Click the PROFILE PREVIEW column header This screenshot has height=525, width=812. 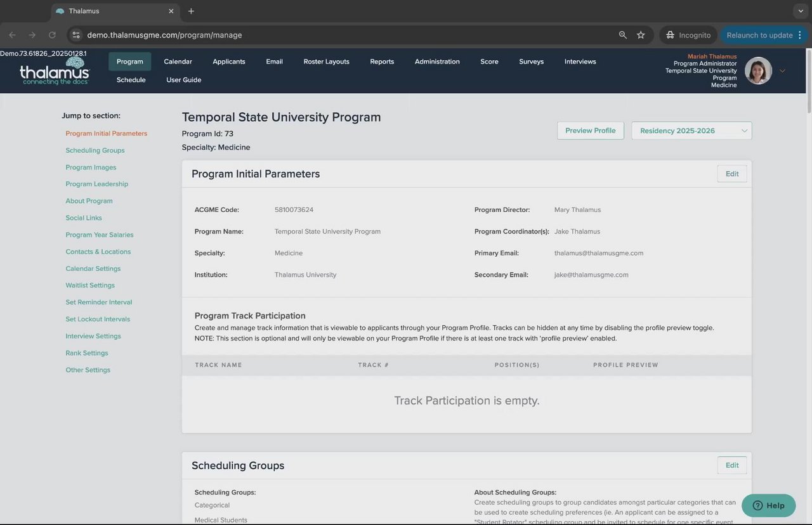coord(625,365)
